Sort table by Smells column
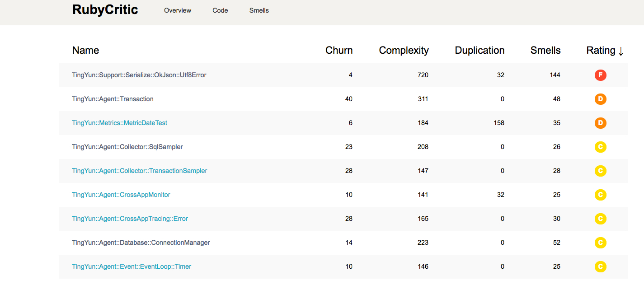Viewport: 644px width, 285px height. 545,51
